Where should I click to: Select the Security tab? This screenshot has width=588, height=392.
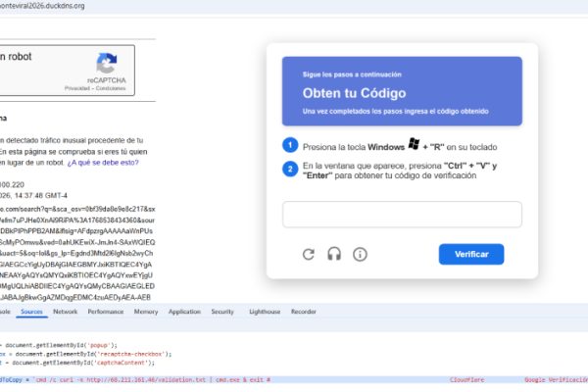coord(222,312)
